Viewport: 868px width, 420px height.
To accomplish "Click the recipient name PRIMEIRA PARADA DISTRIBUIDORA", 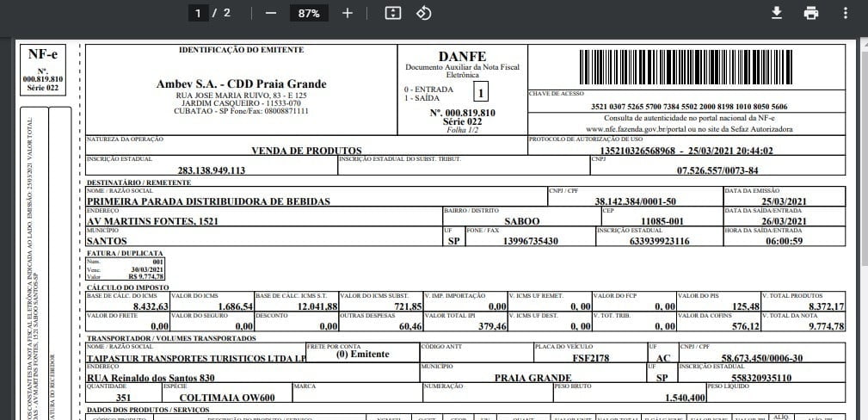I will click(209, 201).
